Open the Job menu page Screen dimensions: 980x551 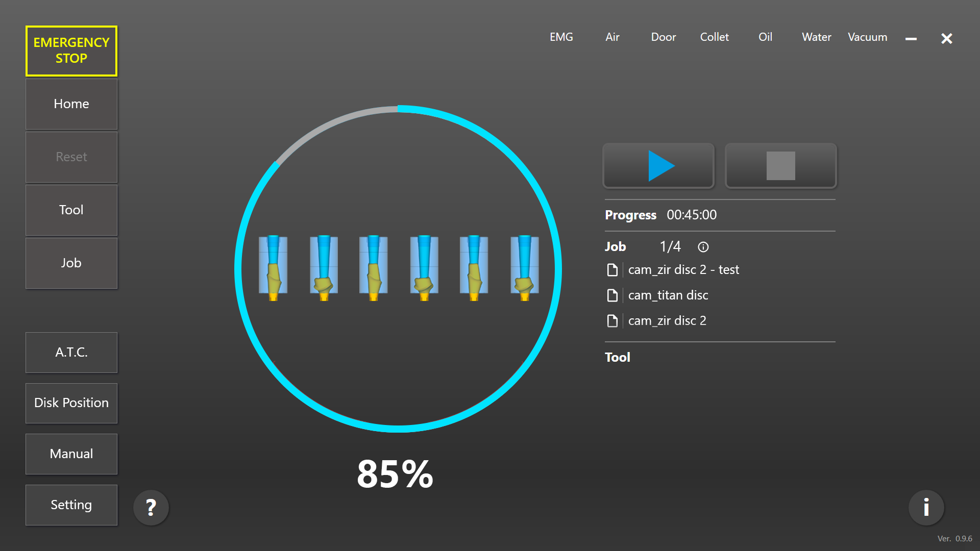point(71,263)
